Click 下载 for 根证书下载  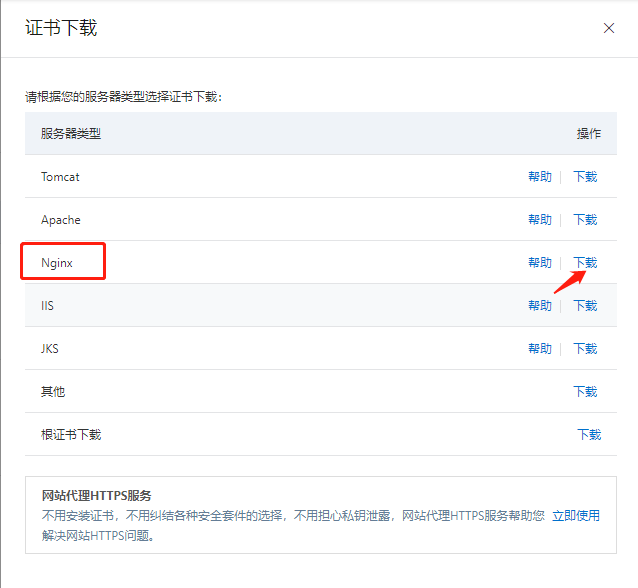(x=589, y=435)
